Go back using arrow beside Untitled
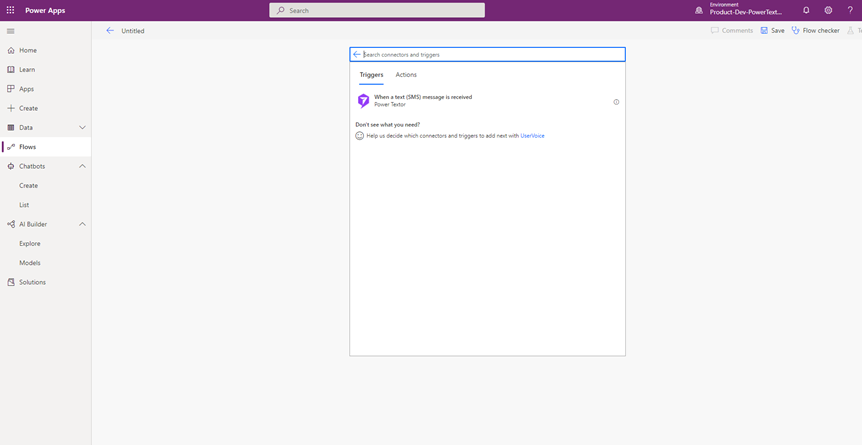The height and width of the screenshot is (445, 862). [110, 31]
